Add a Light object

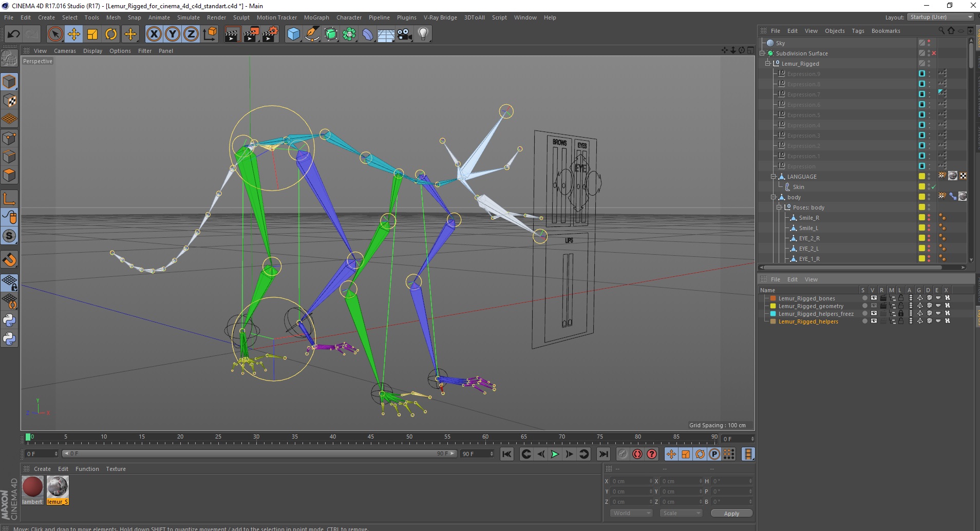pyautogui.click(x=423, y=34)
